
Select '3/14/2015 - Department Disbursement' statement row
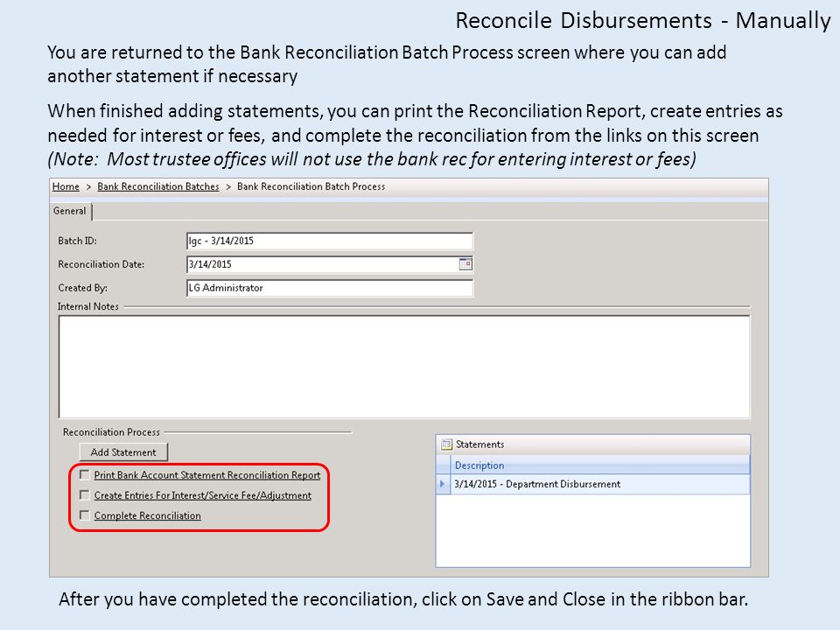pos(593,484)
